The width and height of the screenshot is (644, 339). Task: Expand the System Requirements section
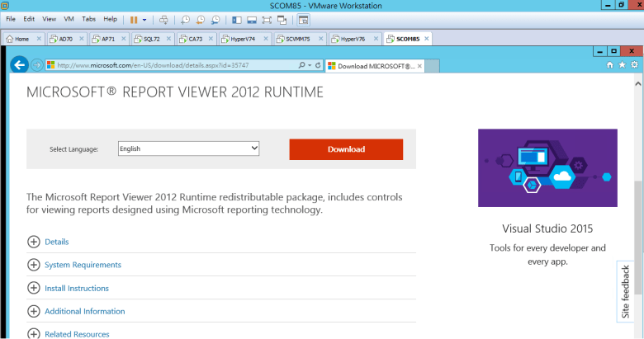tap(34, 265)
